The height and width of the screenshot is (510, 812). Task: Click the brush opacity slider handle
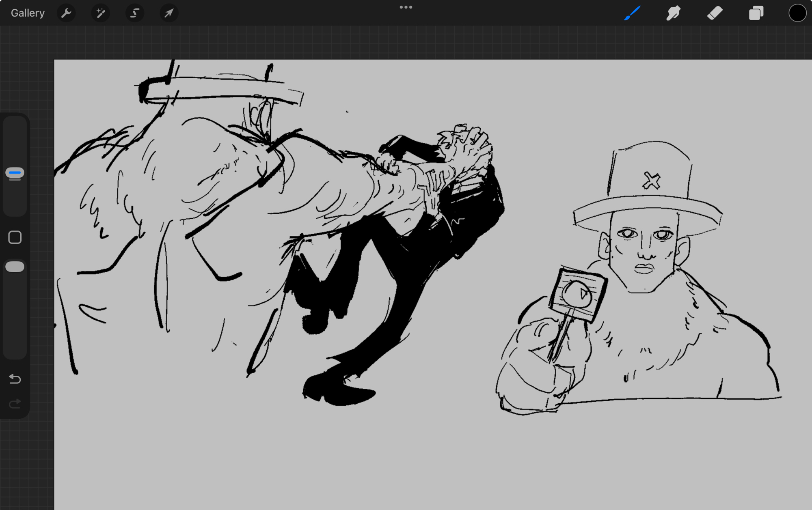(15, 267)
